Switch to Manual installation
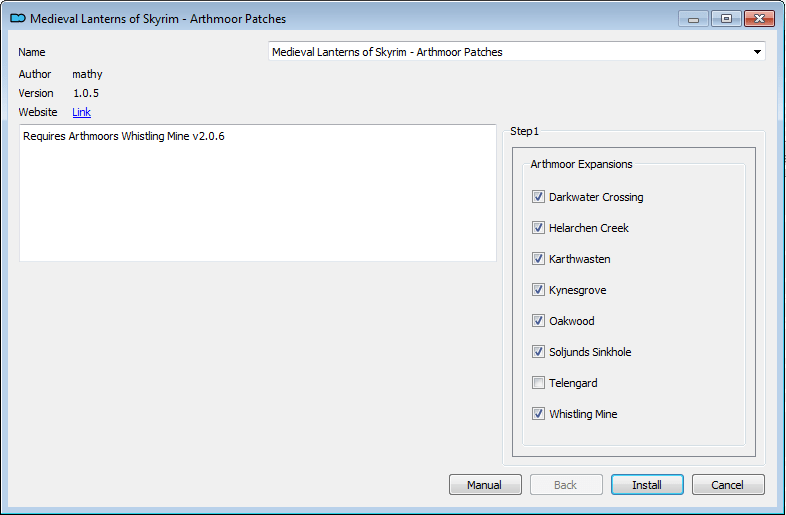 tap(484, 484)
